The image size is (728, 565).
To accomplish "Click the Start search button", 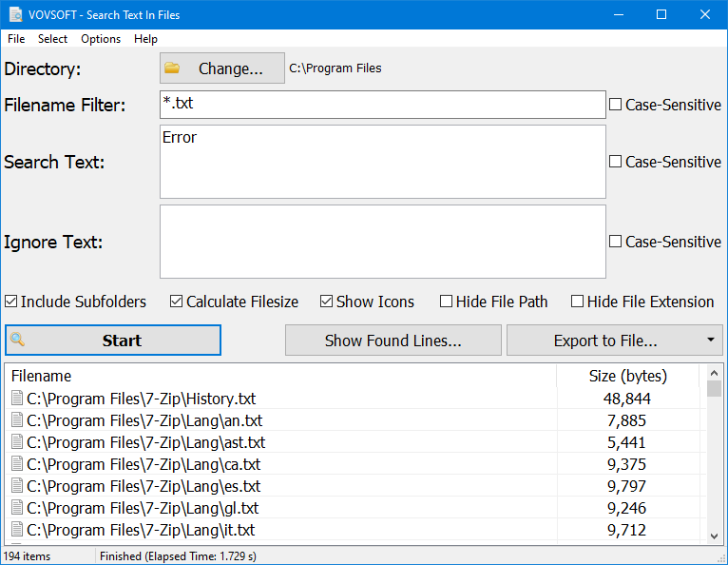I will (x=113, y=341).
